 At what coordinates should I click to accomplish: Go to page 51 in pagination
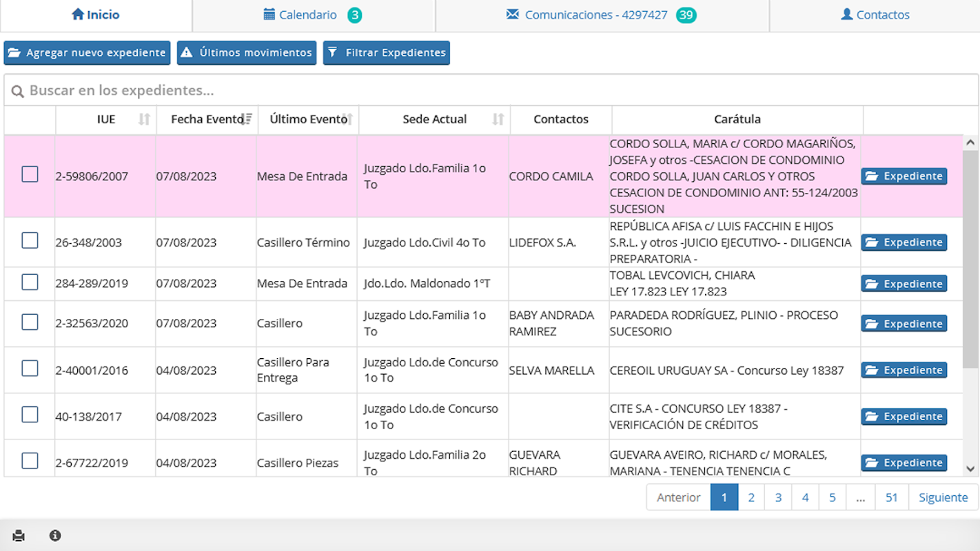pos(892,497)
